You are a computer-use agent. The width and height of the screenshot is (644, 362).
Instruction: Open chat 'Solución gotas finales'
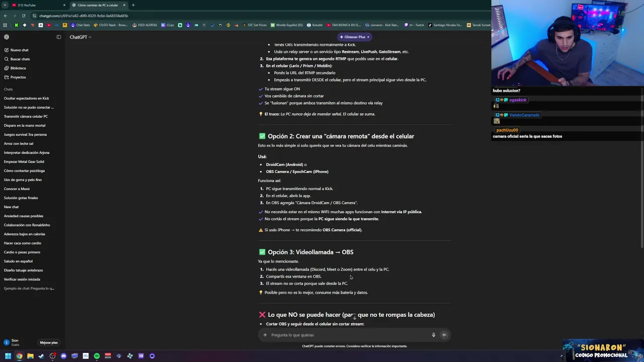tap(21, 198)
